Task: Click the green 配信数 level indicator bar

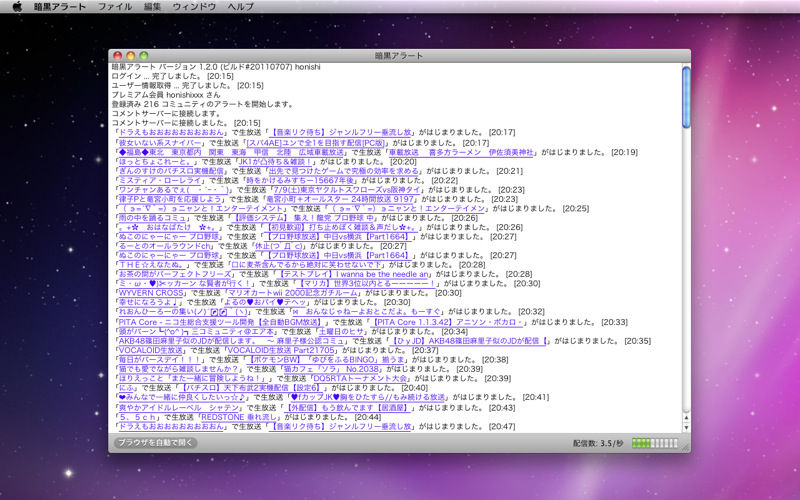Action: pos(655,443)
